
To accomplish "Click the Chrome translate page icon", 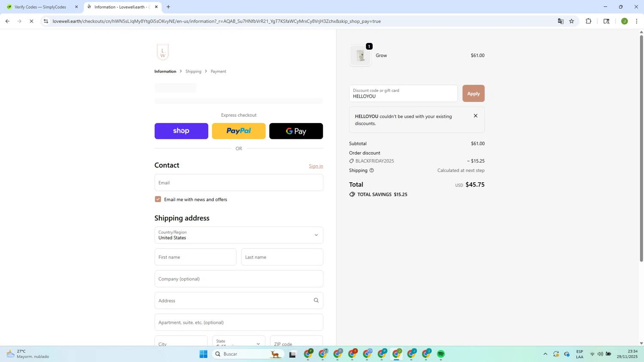I will [x=561, y=21].
